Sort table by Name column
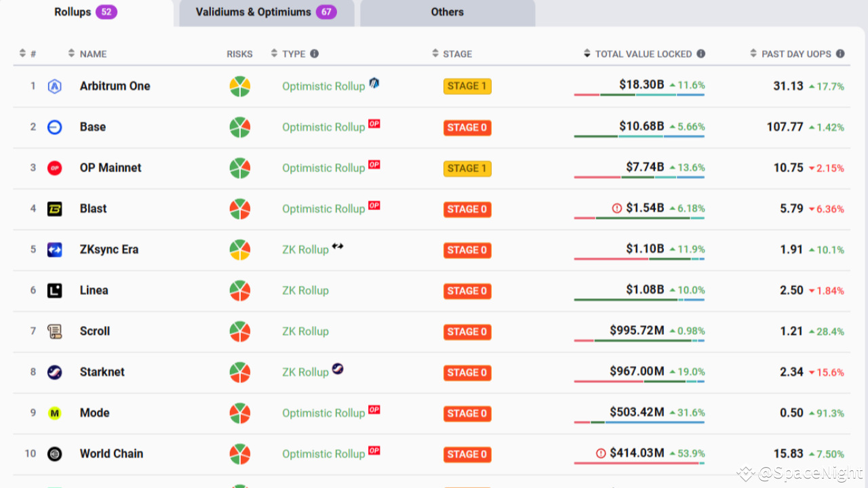 pos(87,54)
